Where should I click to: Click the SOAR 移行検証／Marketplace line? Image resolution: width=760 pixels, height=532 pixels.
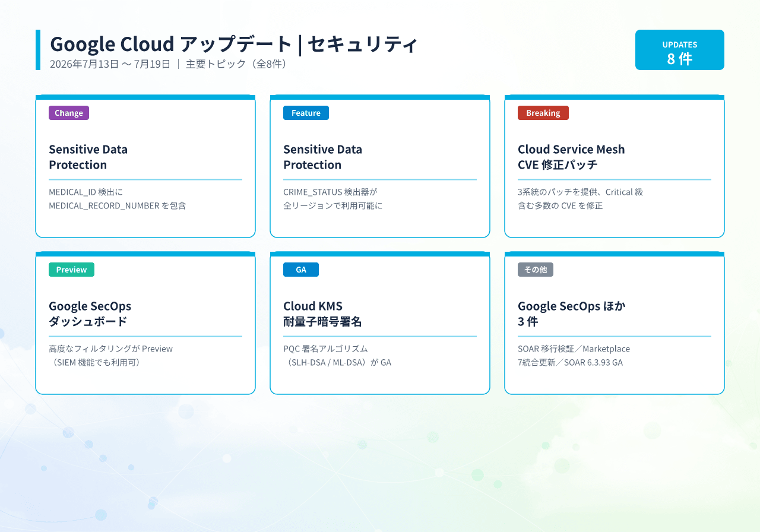(574, 349)
